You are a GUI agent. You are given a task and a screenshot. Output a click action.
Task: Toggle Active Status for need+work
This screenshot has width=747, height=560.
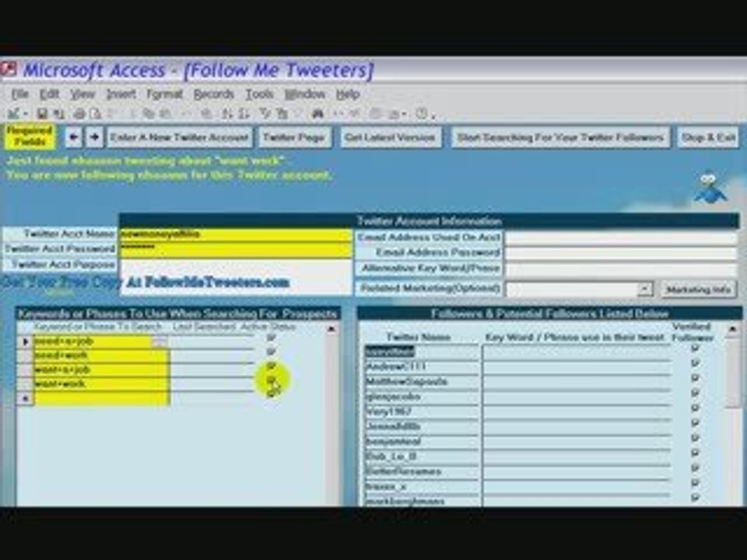pos(271,352)
